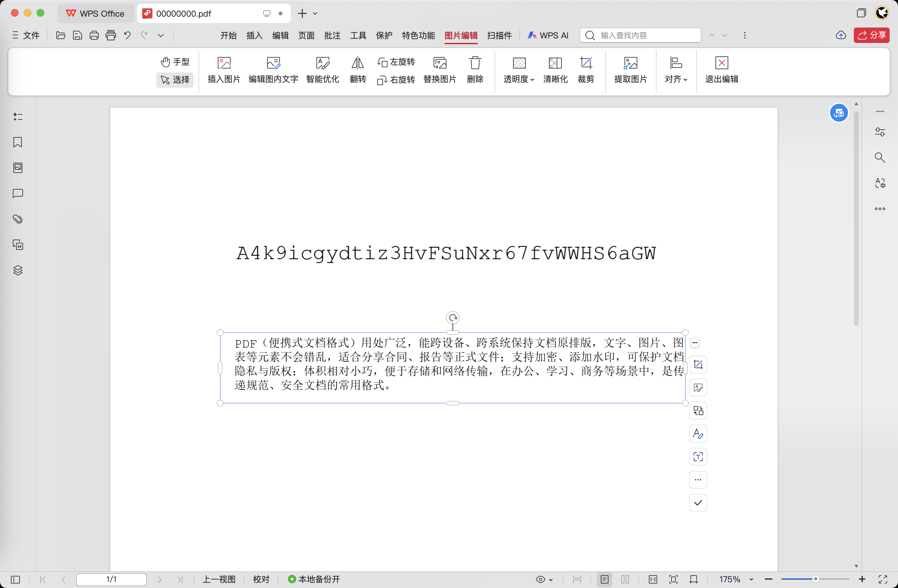
Task: Open the Insert (插入) ribbon tab
Action: [x=254, y=36]
